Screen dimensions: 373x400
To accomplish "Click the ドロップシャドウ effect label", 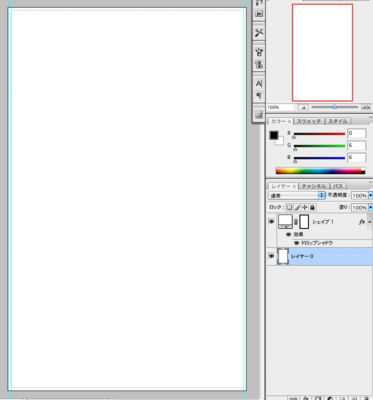I will [x=317, y=243].
